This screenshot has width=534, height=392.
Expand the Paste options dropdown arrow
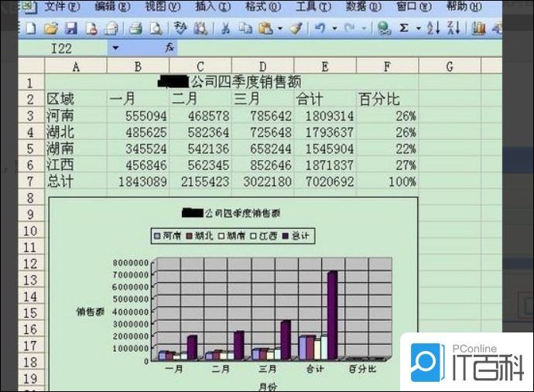click(280, 29)
